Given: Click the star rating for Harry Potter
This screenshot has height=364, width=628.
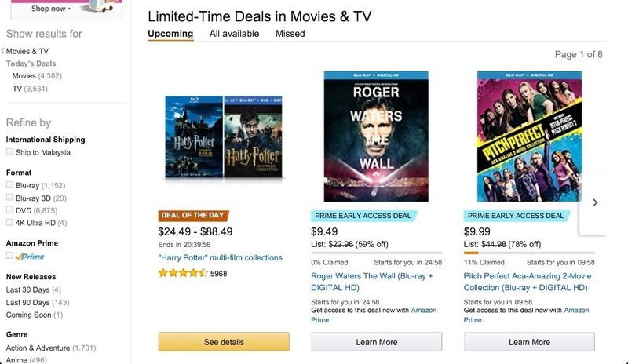Looking at the screenshot, I should click(183, 273).
